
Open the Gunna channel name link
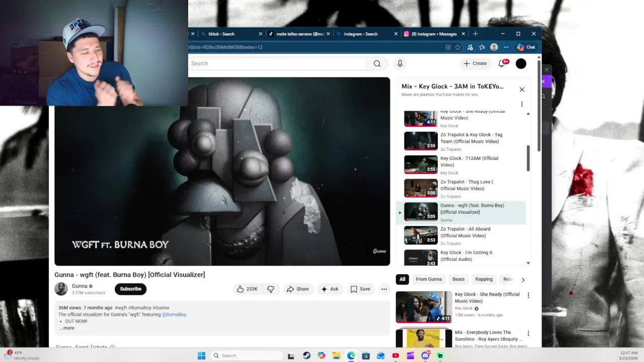[79, 286]
